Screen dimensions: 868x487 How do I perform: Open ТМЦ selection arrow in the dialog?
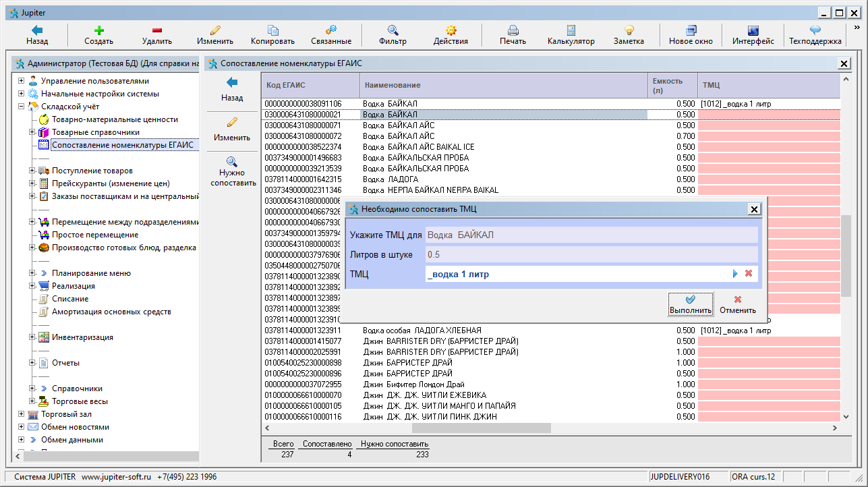[x=736, y=274]
